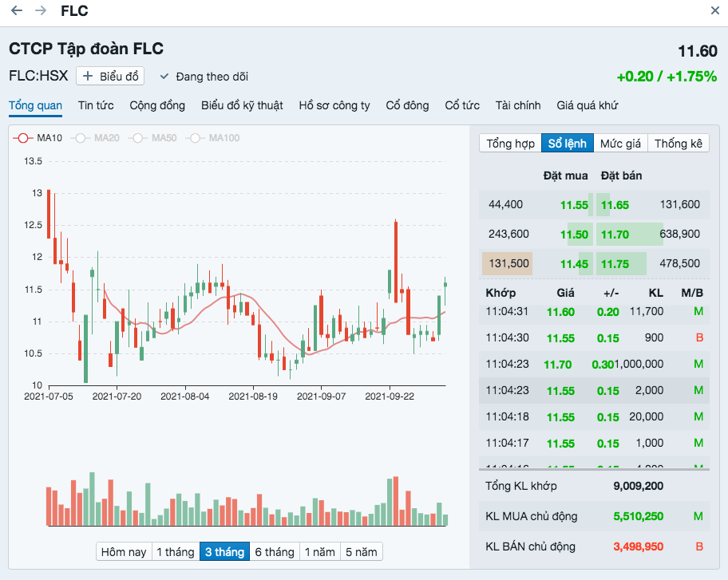Click KL BÁN chủ động value 3,498,950
The height and width of the screenshot is (580, 728).
pos(638,546)
